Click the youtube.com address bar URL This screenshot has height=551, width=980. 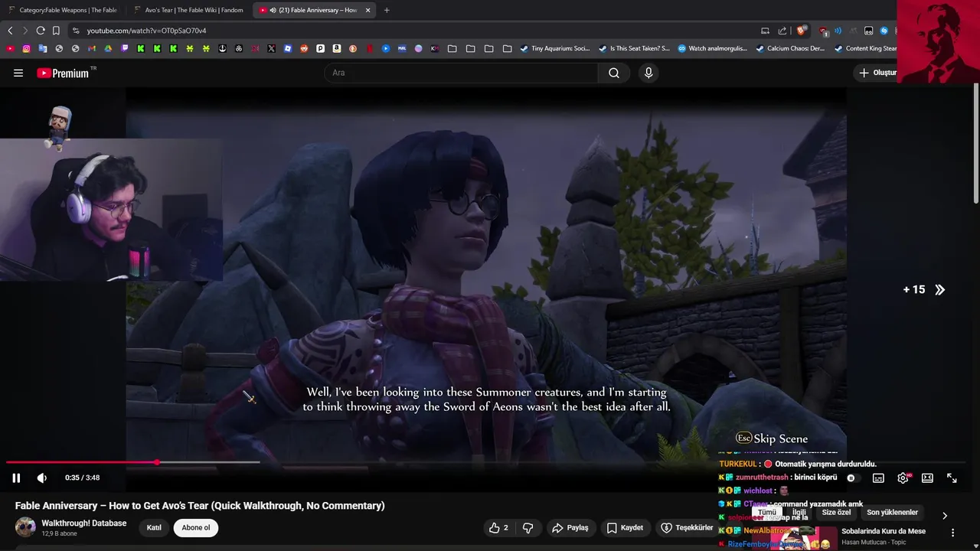(146, 31)
